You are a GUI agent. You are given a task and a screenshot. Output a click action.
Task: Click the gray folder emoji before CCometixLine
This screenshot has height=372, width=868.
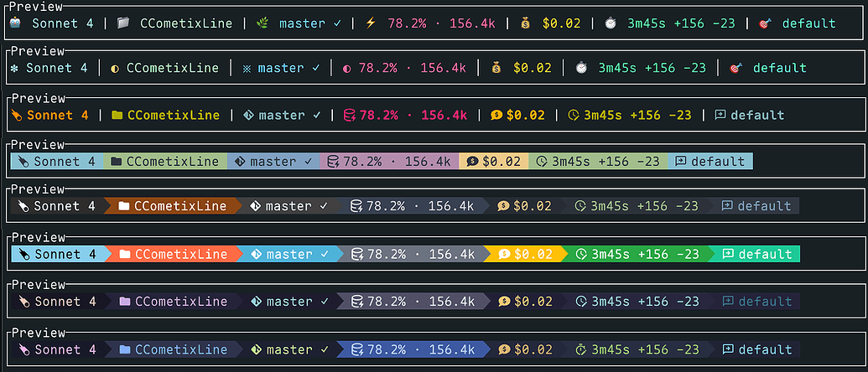click(x=123, y=23)
